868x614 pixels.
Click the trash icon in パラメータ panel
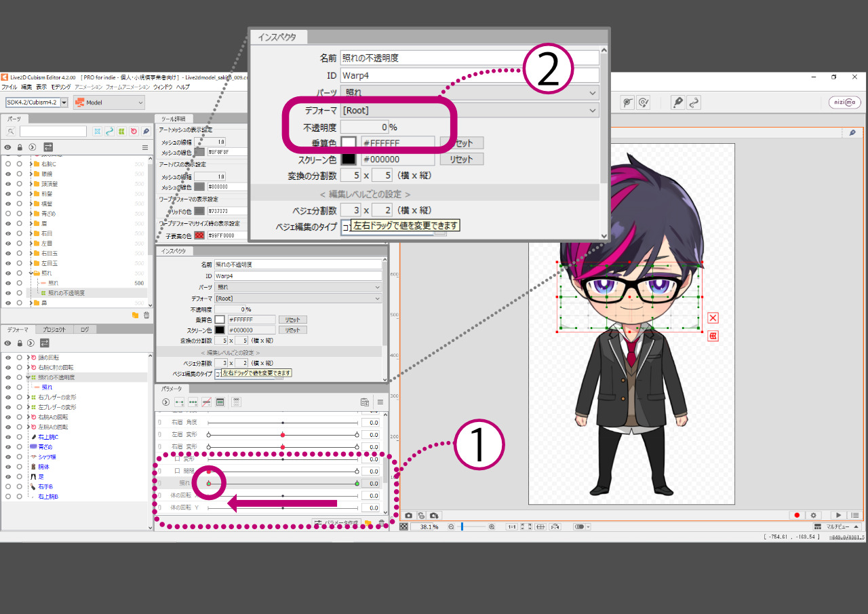(382, 523)
